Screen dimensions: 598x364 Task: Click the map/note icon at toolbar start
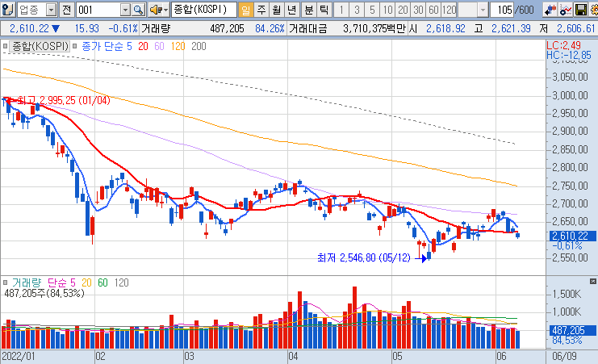click(7, 10)
